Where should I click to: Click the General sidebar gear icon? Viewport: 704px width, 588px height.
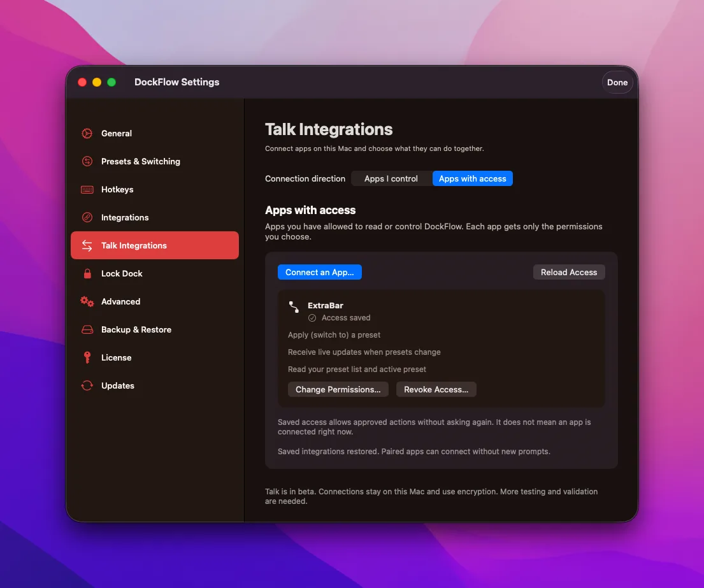[87, 133]
